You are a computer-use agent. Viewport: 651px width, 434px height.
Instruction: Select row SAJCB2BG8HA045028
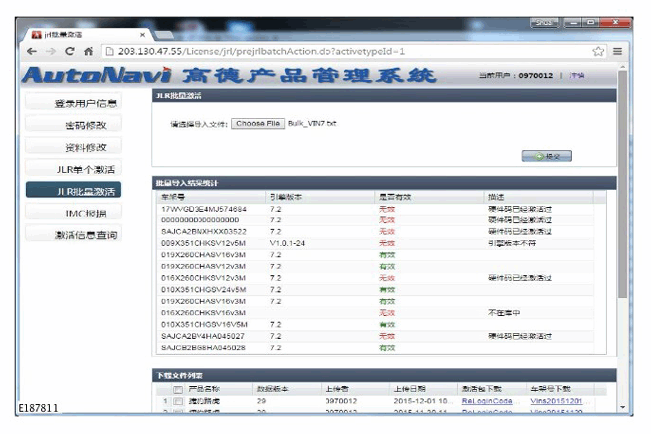376,348
